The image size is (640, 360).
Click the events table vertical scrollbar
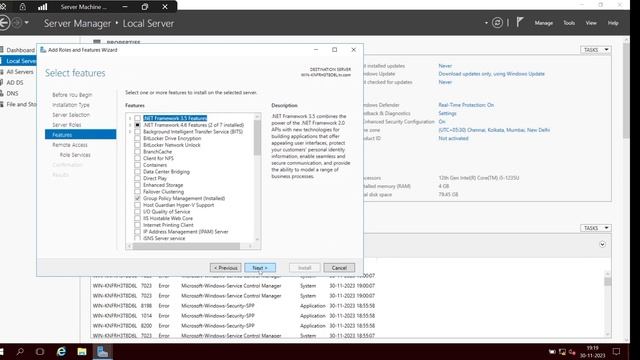tap(608, 282)
